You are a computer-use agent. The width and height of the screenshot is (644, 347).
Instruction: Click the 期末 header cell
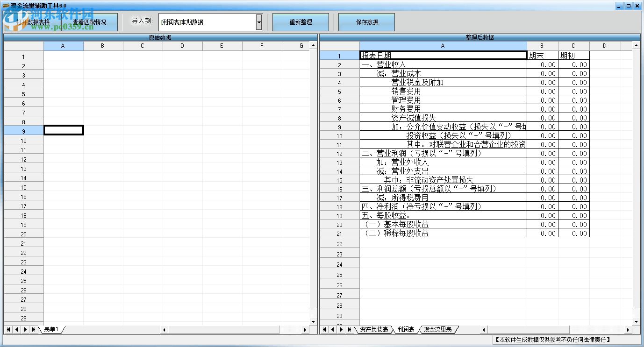(x=543, y=56)
